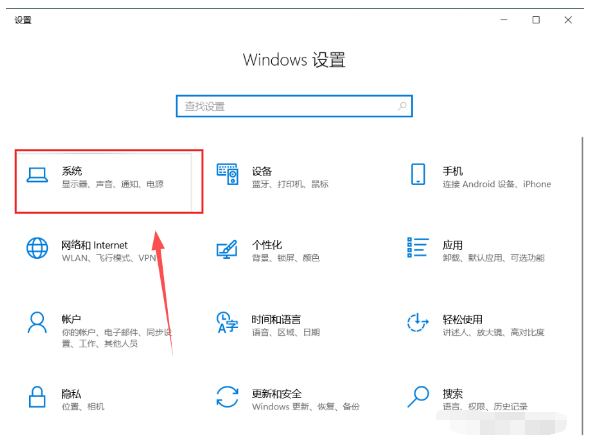Click the text 你的帐户、电子邮件、同步设置
The width and height of the screenshot is (594, 442).
(x=117, y=338)
